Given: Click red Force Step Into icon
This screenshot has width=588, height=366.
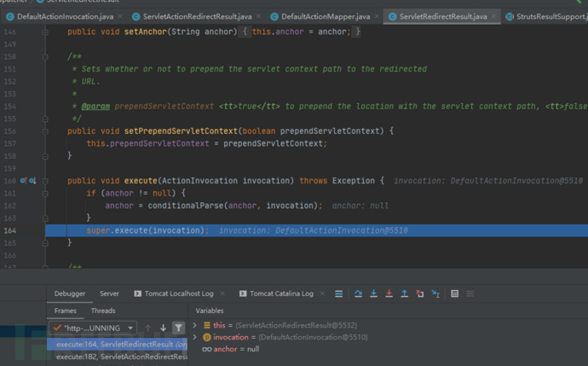Looking at the screenshot, I should pos(389,293).
